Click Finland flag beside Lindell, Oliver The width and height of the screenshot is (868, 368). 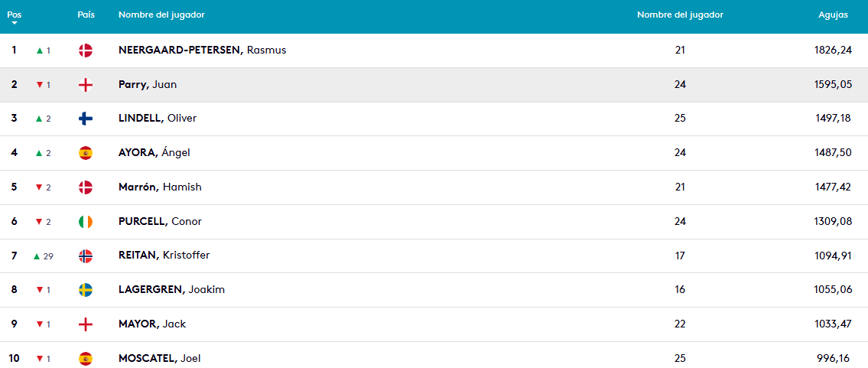[86, 119]
